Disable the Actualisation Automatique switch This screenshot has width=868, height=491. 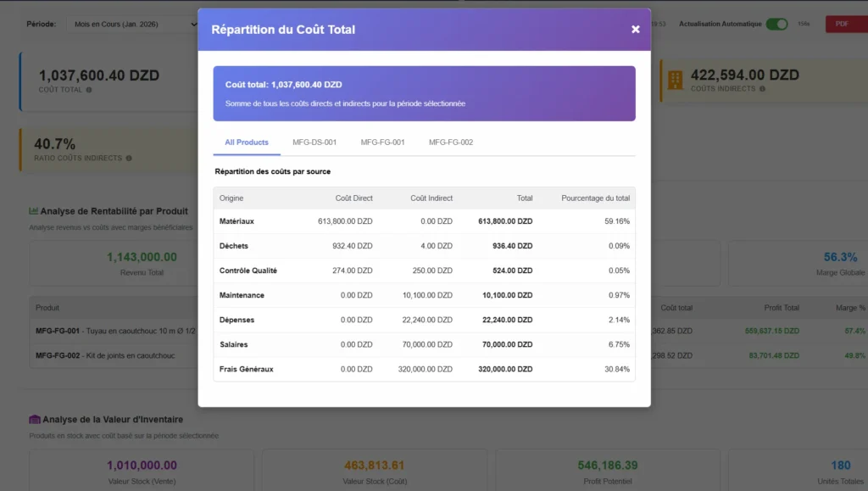click(x=776, y=24)
